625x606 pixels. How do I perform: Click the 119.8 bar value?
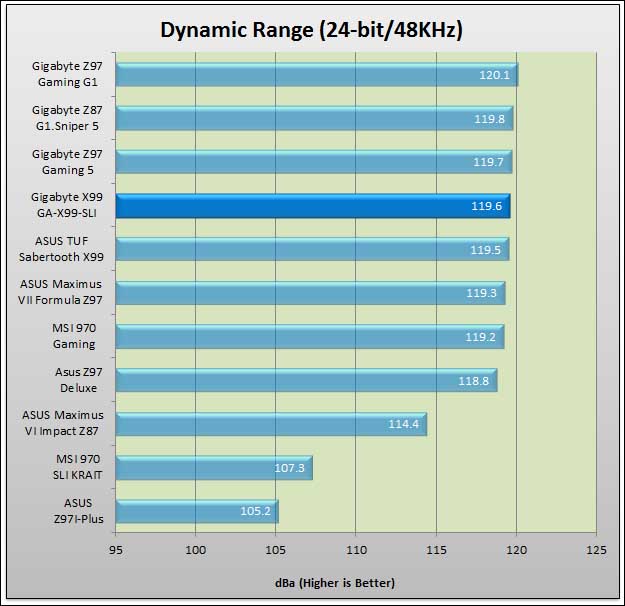[x=489, y=119]
